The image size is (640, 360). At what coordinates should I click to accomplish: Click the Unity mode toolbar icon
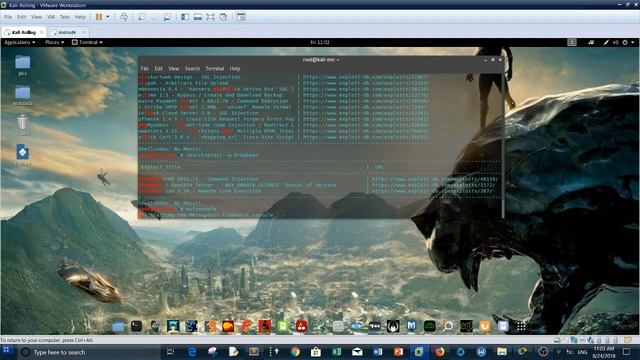pos(223,17)
